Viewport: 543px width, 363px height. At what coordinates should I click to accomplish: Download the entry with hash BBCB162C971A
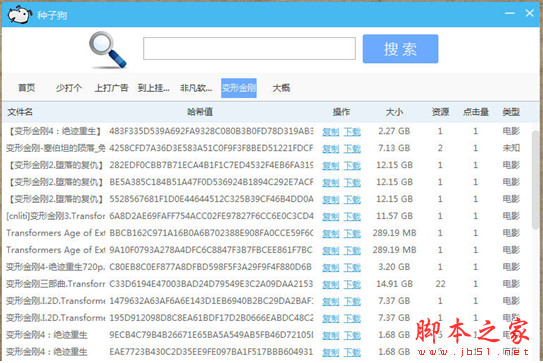click(x=352, y=233)
